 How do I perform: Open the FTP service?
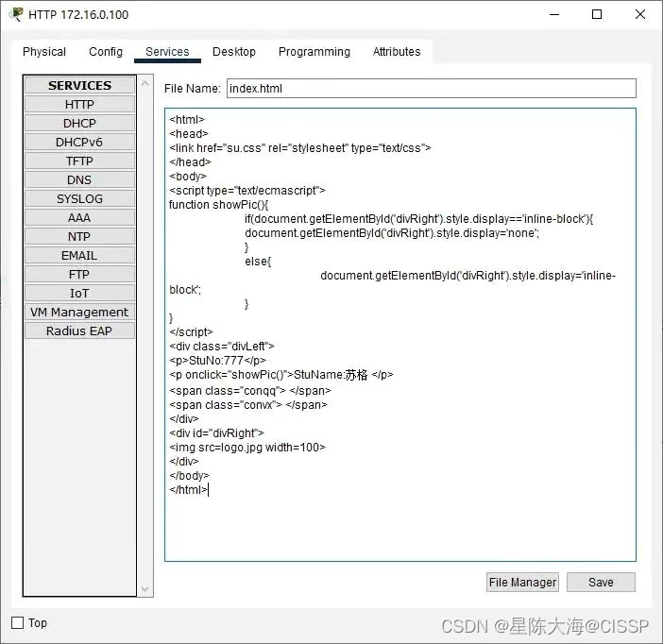pyautogui.click(x=79, y=274)
